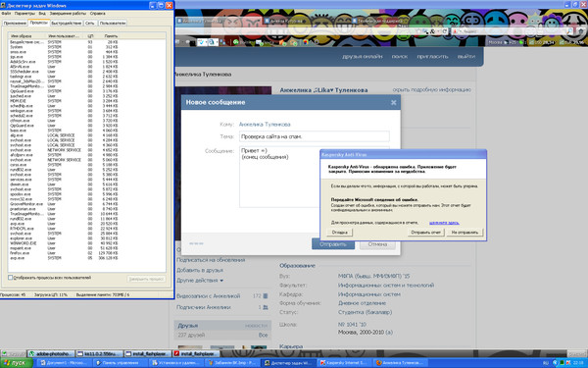Viewport: 588px width, 368px height.
Task: Click скрыть подробную информацию link
Action: (x=431, y=89)
